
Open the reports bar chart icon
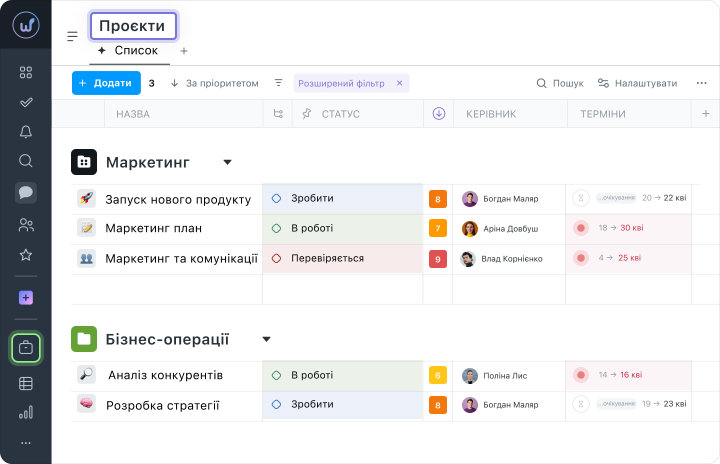26,412
